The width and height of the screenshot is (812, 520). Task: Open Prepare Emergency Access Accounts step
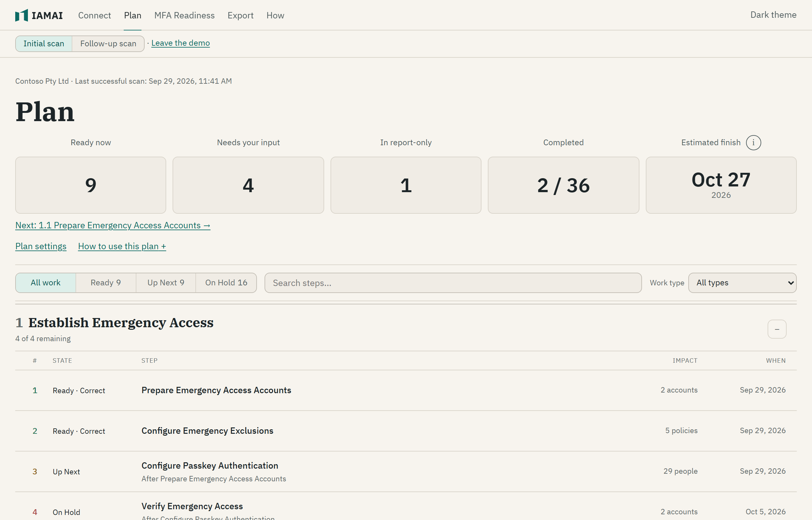[x=216, y=390]
